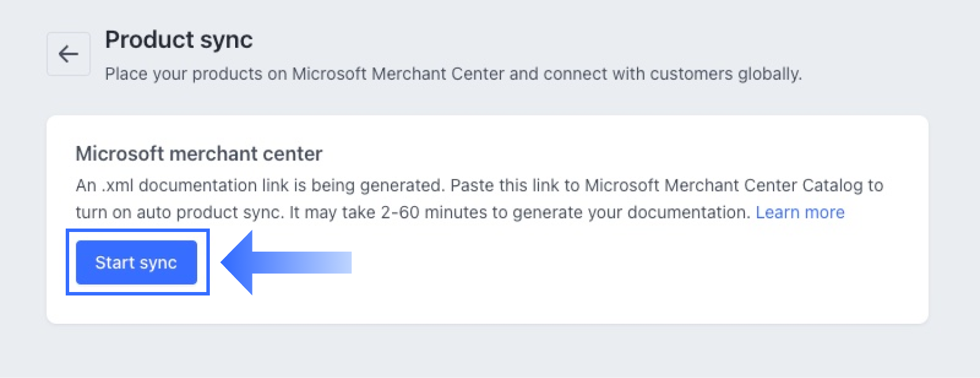Select the Microsoft merchant center card heading

(x=199, y=154)
